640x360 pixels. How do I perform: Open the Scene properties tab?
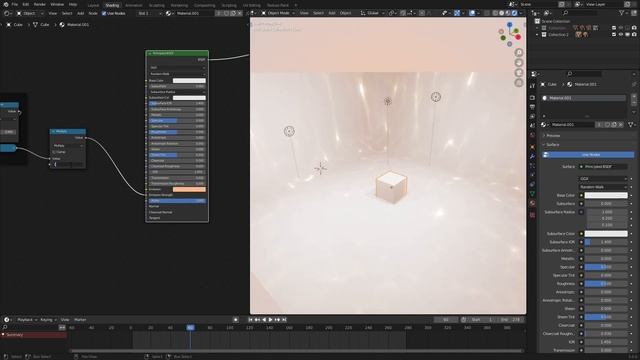[532, 126]
